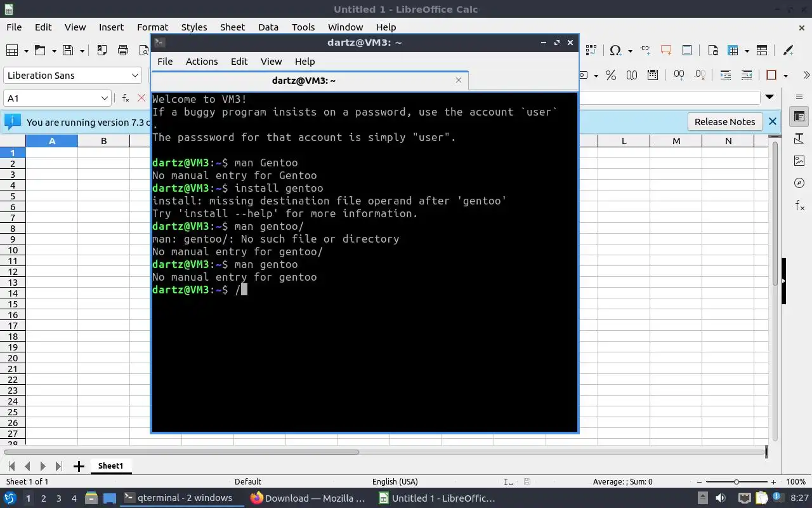This screenshot has height=508, width=812.
Task: Click the Borders icon in formatting toolbar
Action: [x=771, y=75]
